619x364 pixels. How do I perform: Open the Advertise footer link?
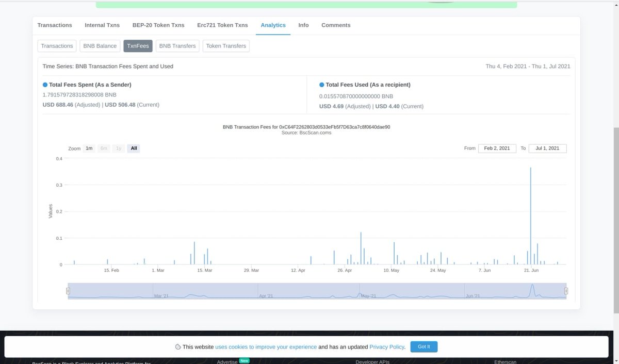tap(227, 362)
